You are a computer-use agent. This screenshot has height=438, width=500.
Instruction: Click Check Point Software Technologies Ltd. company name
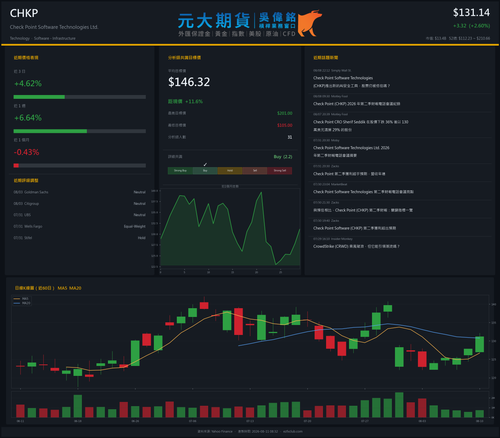54,27
